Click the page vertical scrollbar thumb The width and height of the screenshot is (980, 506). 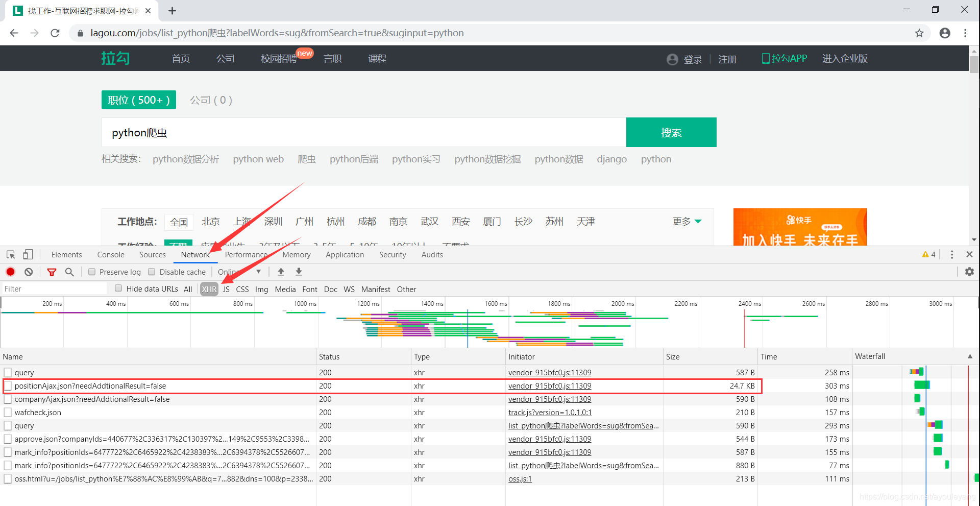pos(974,65)
